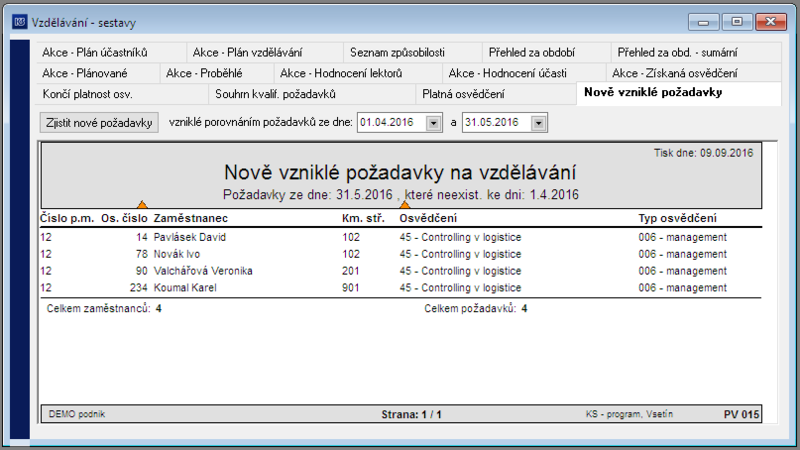The height and width of the screenshot is (450, 800).
Task: Switch to Akce - Plánované tab
Action: [97, 73]
